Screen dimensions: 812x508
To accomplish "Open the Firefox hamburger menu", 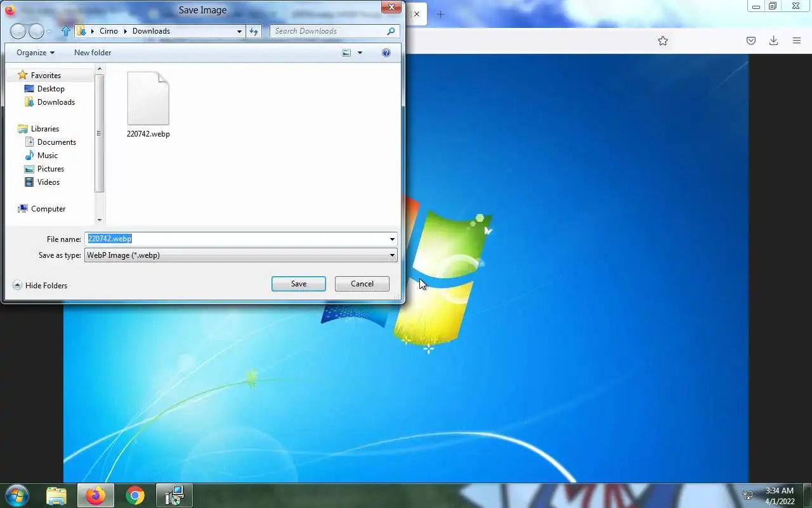I will [797, 41].
